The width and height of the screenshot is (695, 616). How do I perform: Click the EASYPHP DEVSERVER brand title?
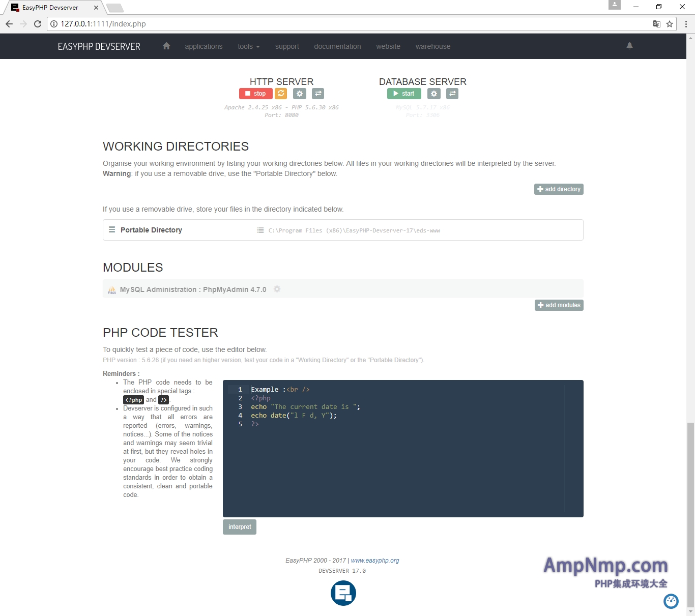coord(99,46)
